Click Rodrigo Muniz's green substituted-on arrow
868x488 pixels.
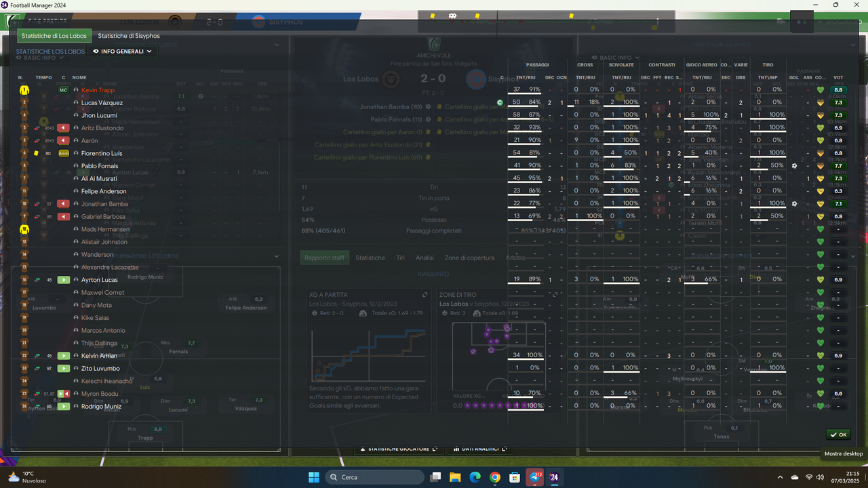click(64, 407)
